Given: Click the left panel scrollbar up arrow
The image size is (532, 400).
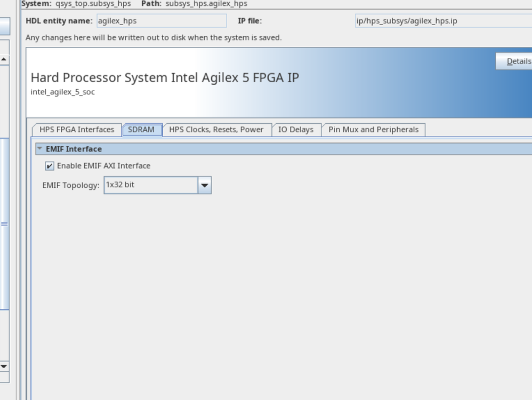Looking at the screenshot, I should (4, 59).
